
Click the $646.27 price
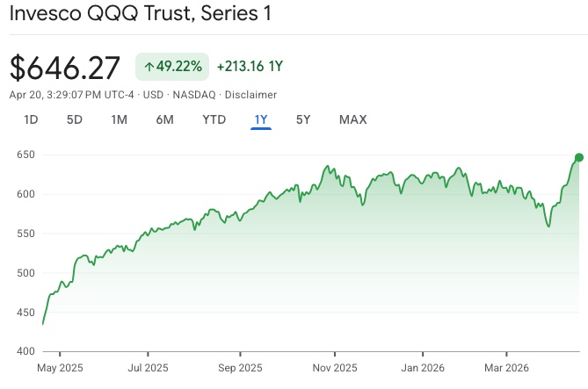pyautogui.click(x=67, y=68)
